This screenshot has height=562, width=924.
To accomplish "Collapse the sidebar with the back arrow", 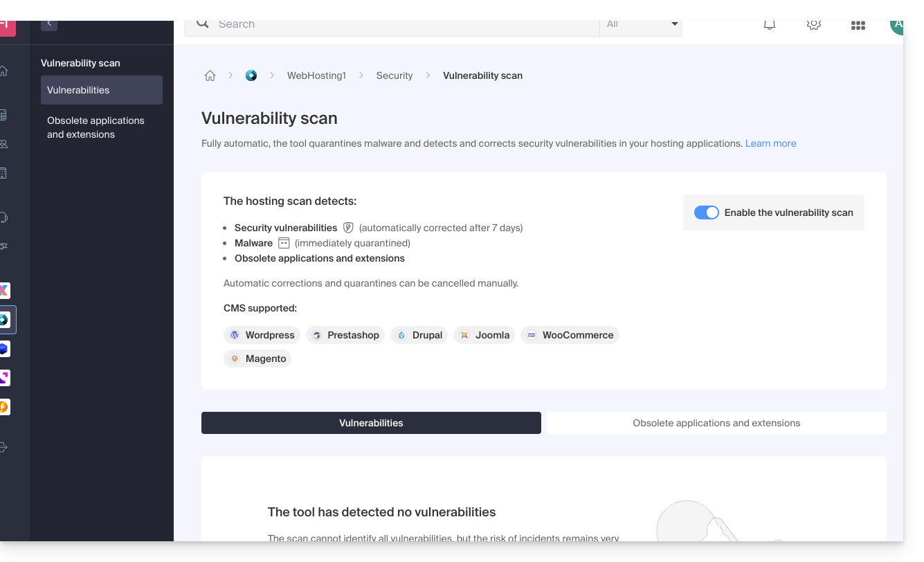I will 49,24.
